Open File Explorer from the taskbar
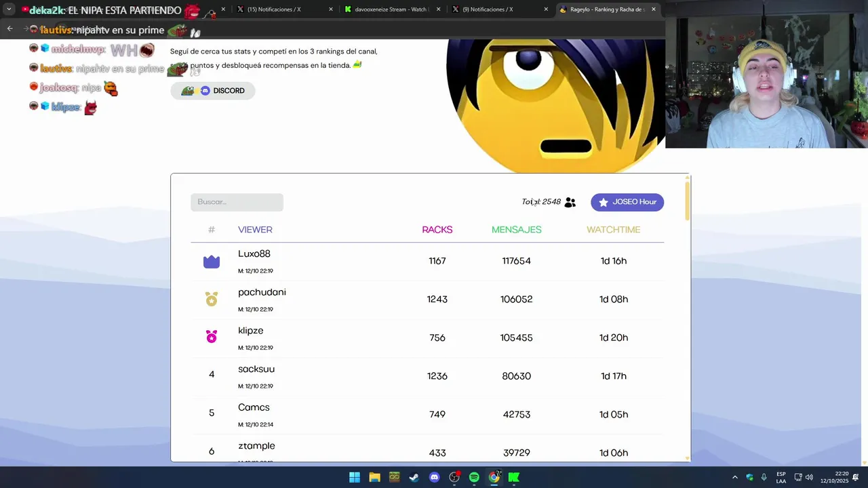 click(x=374, y=477)
